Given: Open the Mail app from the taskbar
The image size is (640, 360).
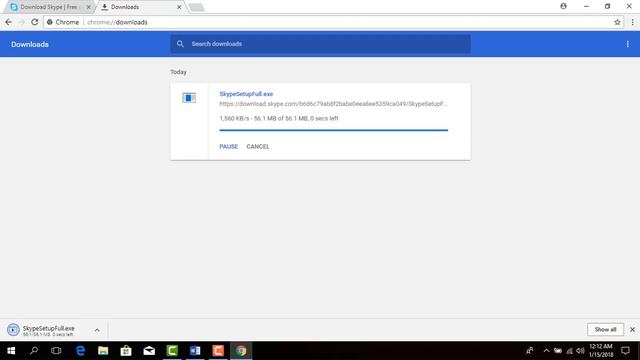Looking at the screenshot, I should point(149,351).
